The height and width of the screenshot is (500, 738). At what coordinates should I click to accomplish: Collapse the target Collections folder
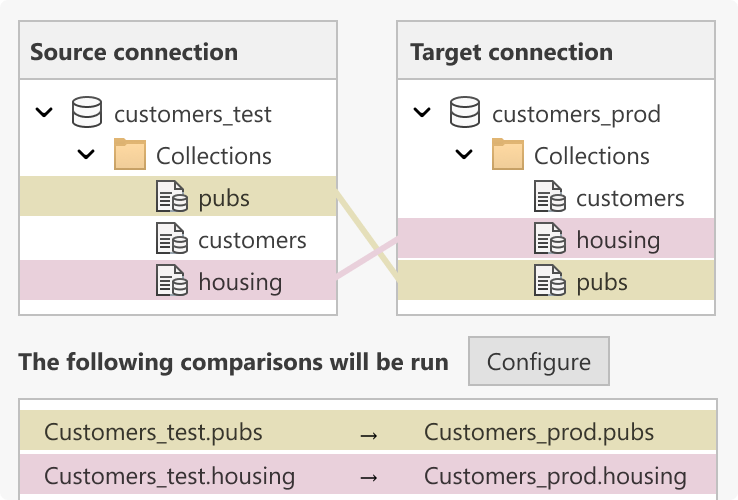click(x=464, y=154)
